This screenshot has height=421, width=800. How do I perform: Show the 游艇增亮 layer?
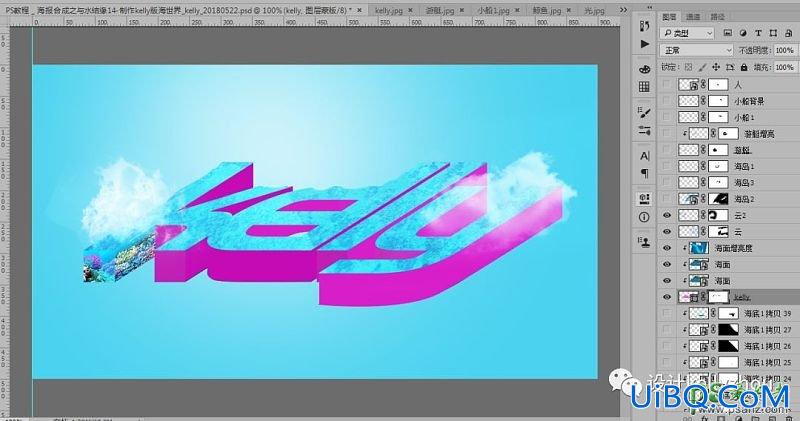(x=667, y=134)
